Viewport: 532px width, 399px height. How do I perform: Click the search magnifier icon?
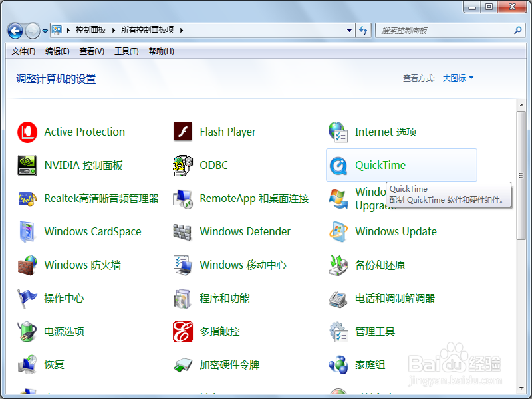click(518, 30)
